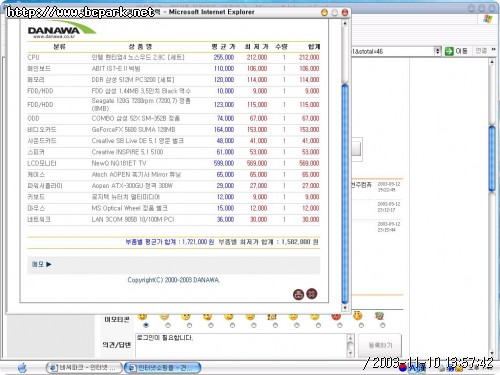The height and width of the screenshot is (375, 500).
Task: Expand the memo section arrow
Action: (x=49, y=264)
